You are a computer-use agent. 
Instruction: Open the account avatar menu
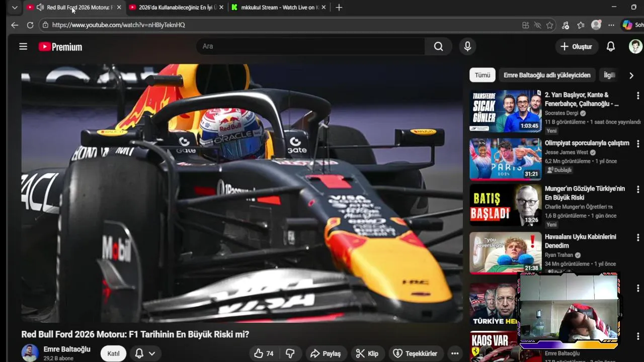pos(635,46)
